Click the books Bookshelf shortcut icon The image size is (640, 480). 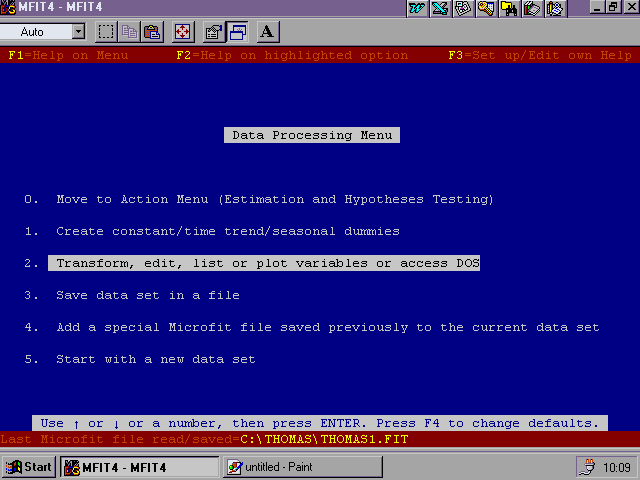(x=532, y=8)
